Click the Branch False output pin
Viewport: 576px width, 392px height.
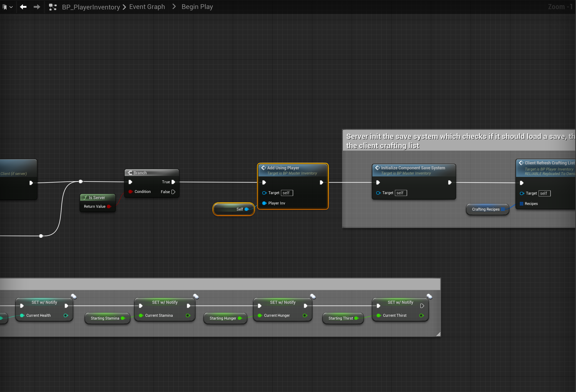174,192
